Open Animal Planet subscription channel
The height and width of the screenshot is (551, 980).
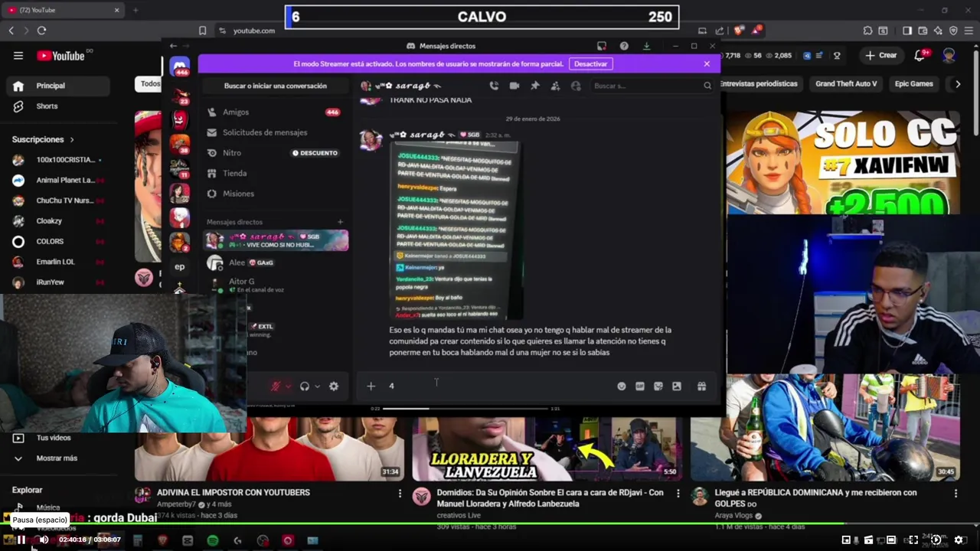(x=57, y=181)
